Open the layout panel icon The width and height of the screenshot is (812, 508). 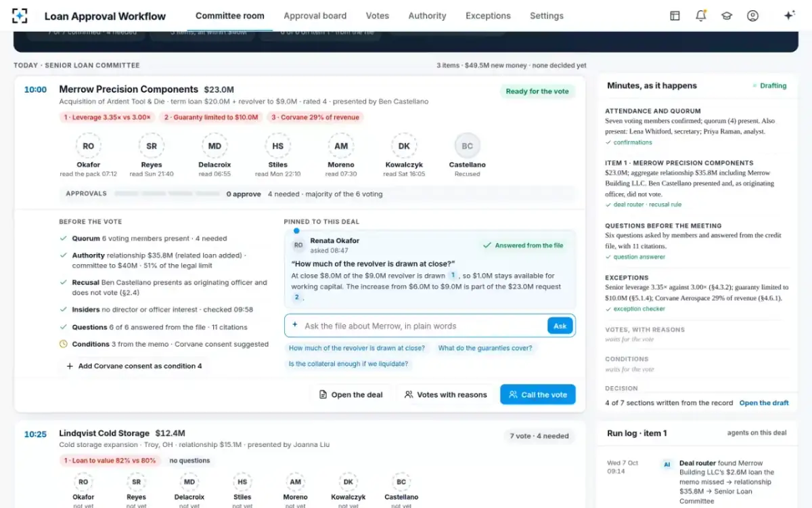[675, 16]
